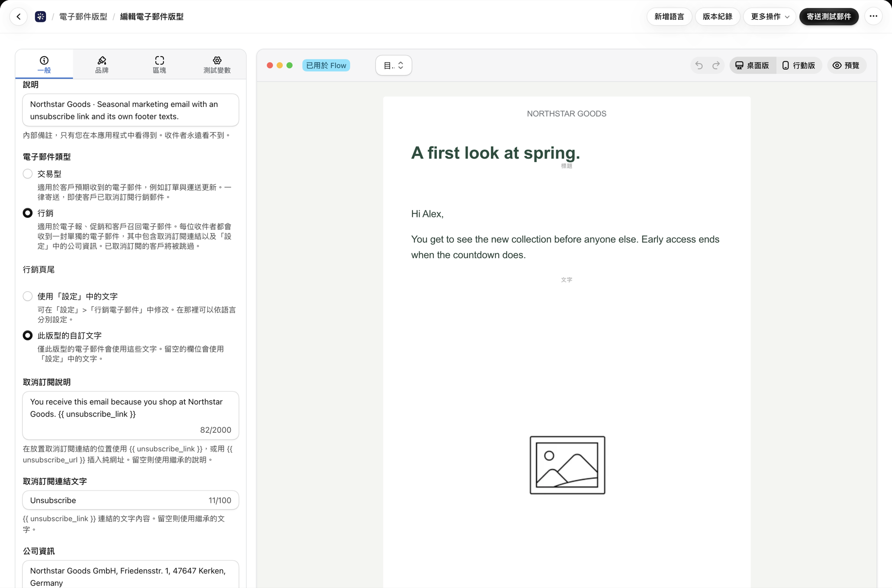This screenshot has width=892, height=588.
Task: Expand the 更多操作 dropdown
Action: click(770, 17)
